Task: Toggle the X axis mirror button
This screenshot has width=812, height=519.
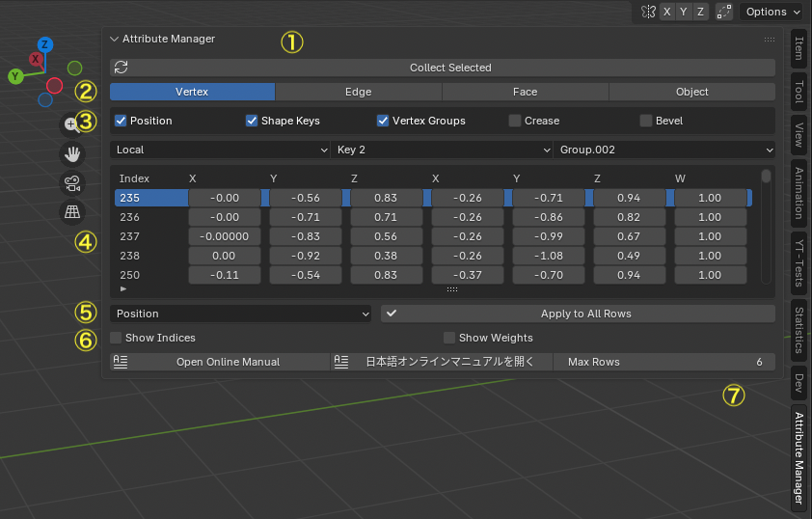Action: tap(667, 12)
